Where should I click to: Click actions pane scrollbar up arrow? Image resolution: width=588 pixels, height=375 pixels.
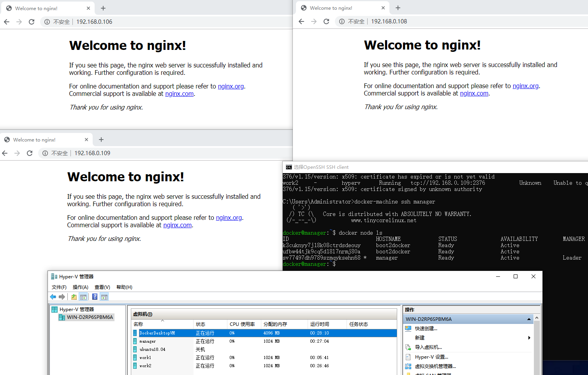537,318
